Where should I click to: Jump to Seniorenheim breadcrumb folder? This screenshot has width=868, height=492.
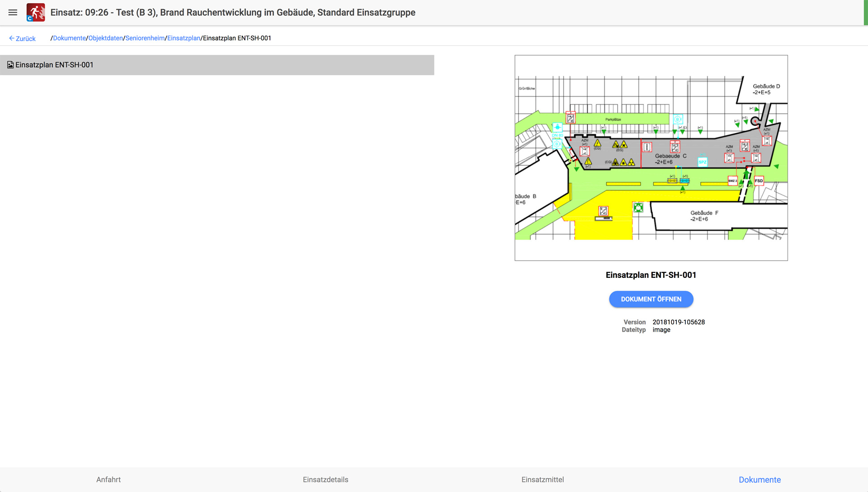pos(145,38)
